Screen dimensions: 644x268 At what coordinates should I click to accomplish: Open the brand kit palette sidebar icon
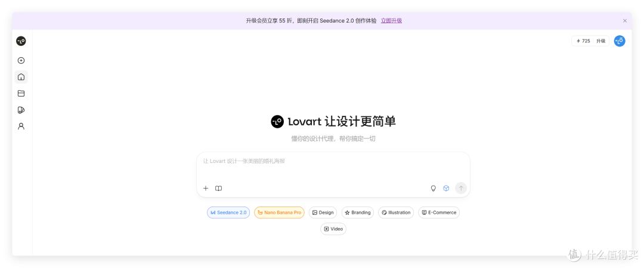click(x=21, y=110)
